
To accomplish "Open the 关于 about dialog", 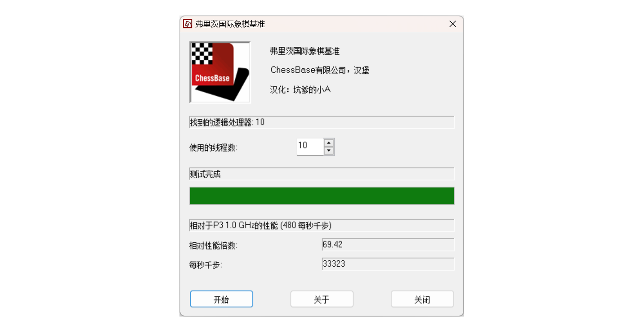I will (322, 299).
